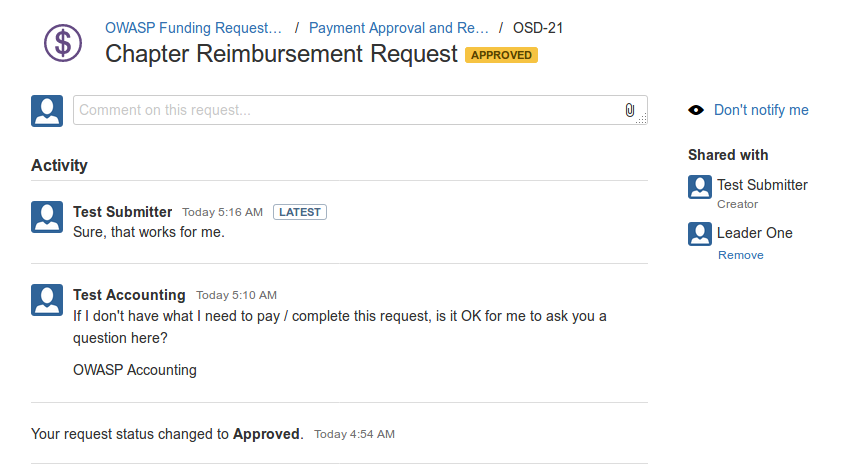849x473 pixels.
Task: Click the APPROVED status badge
Action: point(501,55)
